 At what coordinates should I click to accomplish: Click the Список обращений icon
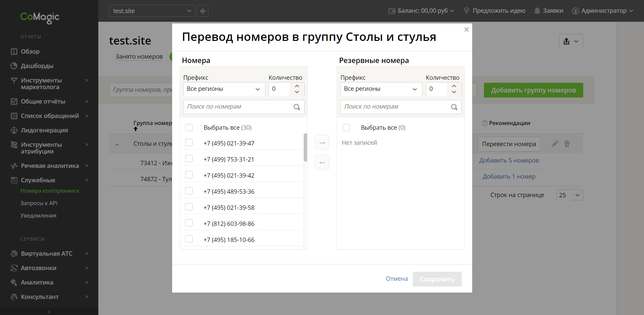[x=14, y=116]
